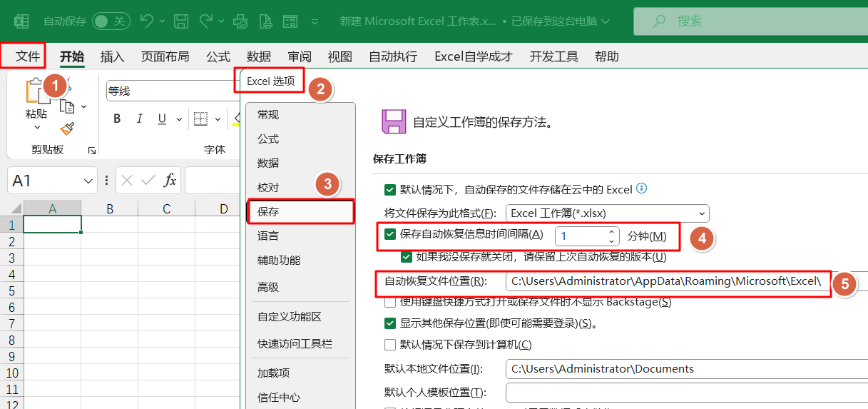Open the Borders dropdown arrow
The image size is (868, 409).
[x=218, y=119]
